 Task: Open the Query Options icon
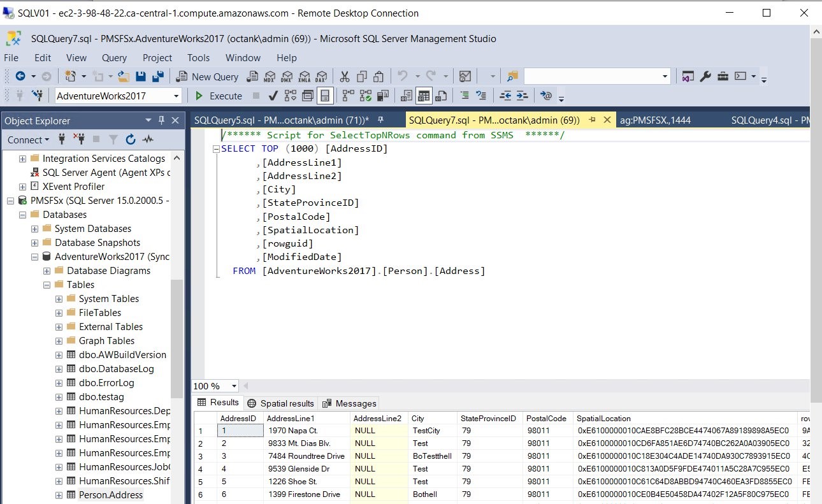308,96
